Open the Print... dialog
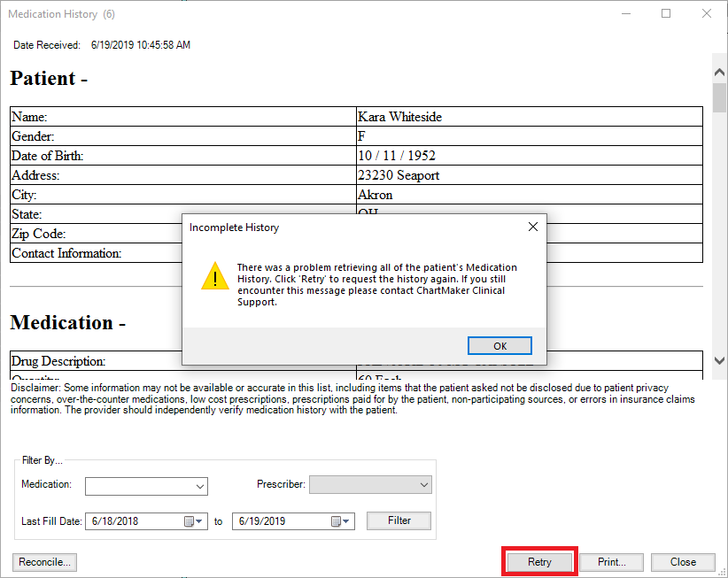Viewport: 728px width, 578px height. (611, 562)
